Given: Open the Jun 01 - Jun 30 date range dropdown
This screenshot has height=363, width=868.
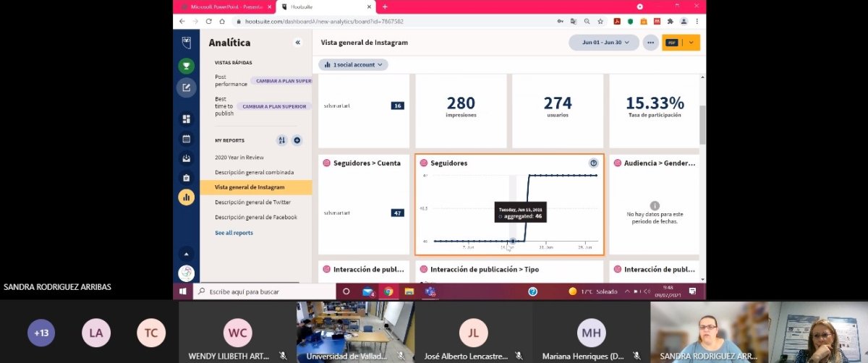Looking at the screenshot, I should click(603, 43).
